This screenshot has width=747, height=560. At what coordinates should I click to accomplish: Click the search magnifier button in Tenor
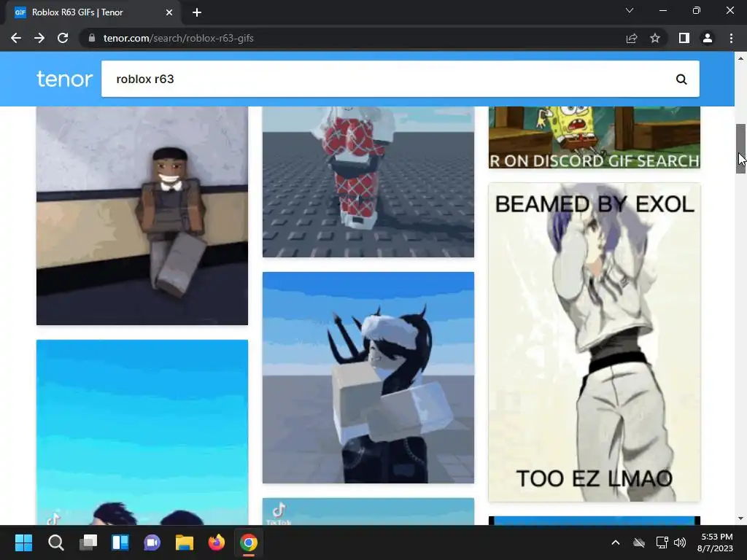681,79
